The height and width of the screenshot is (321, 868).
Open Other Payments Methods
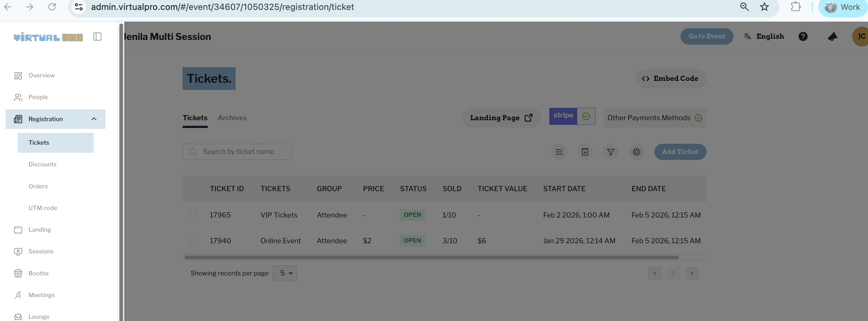[654, 118]
